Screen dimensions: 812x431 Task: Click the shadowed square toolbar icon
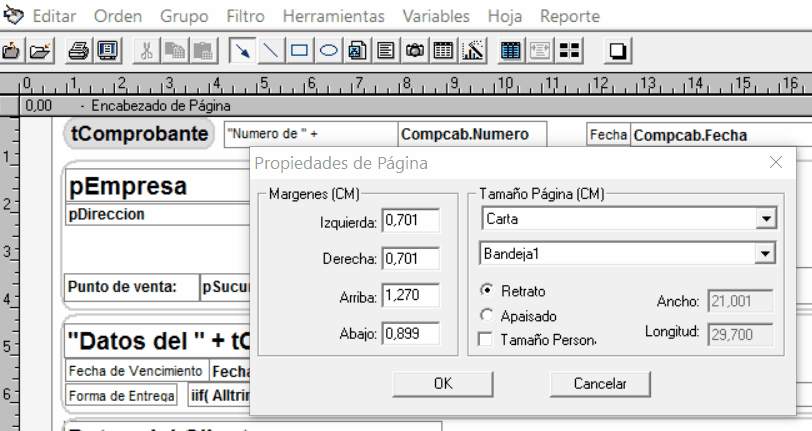coord(618,51)
